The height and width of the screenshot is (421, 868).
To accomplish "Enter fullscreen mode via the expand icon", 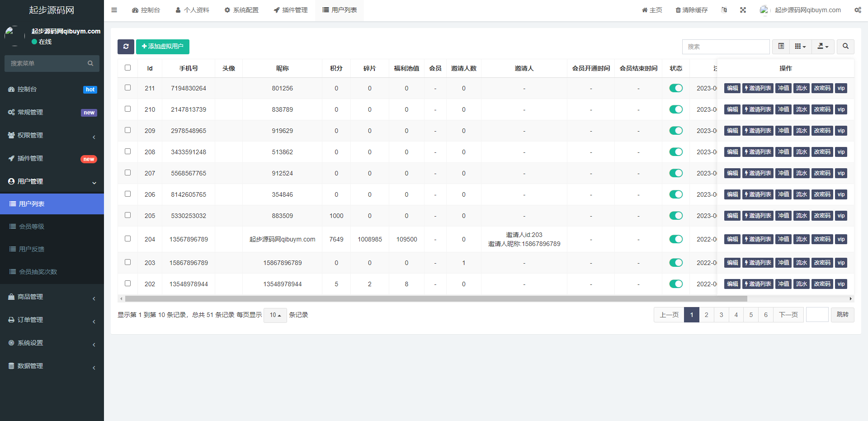I will point(743,10).
